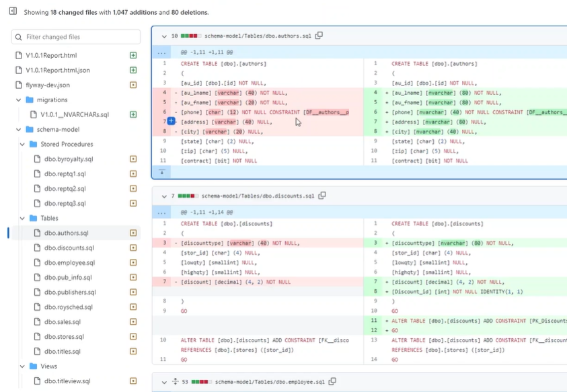Screen dimensions: 567x392
Task: Click the Filter changed files field
Action: click(76, 37)
